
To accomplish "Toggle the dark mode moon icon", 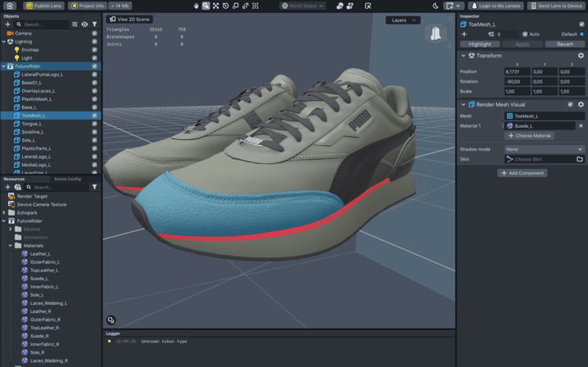I will pos(436,5).
